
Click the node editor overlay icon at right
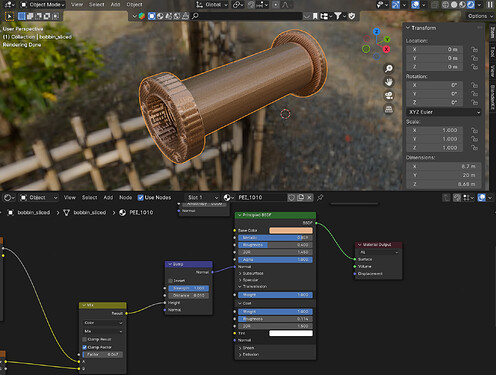pos(481,198)
